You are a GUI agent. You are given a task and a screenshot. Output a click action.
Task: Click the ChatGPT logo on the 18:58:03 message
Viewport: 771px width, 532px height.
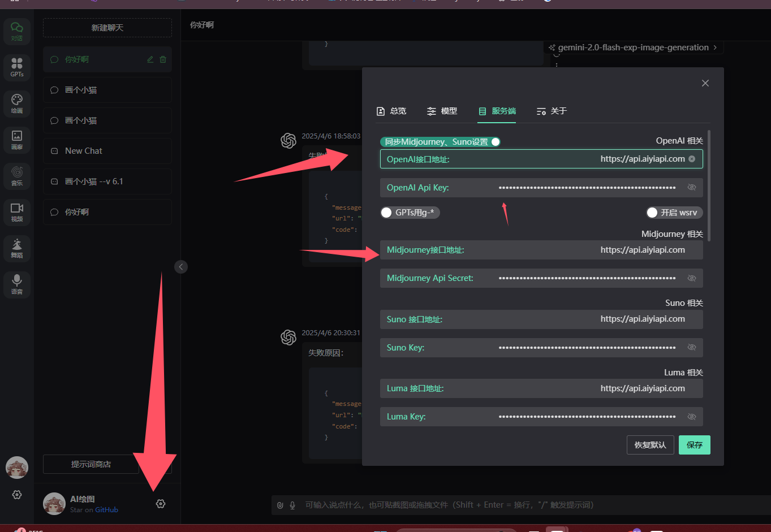[x=288, y=141]
